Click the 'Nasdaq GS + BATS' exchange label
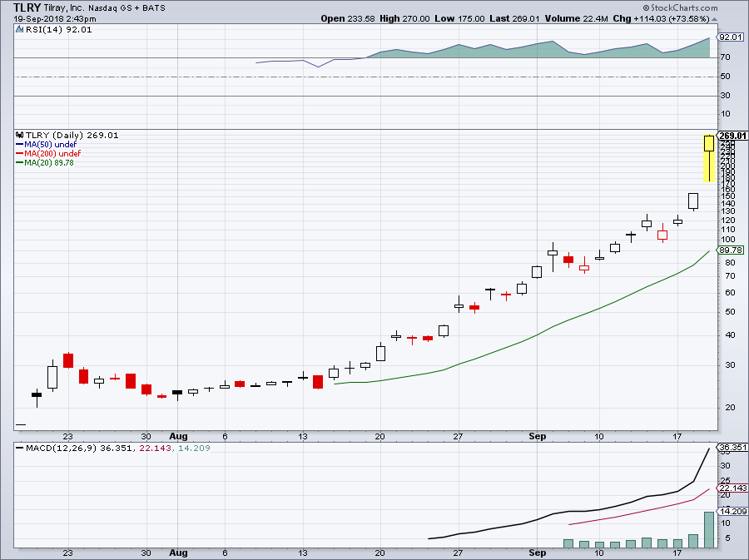The image size is (749, 560). tap(126, 8)
